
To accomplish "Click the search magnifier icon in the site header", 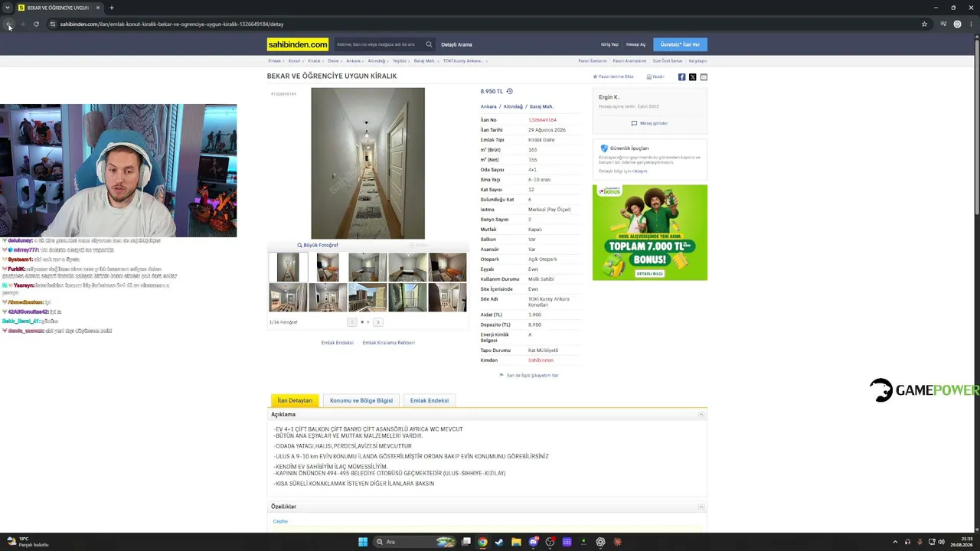I will tap(429, 44).
